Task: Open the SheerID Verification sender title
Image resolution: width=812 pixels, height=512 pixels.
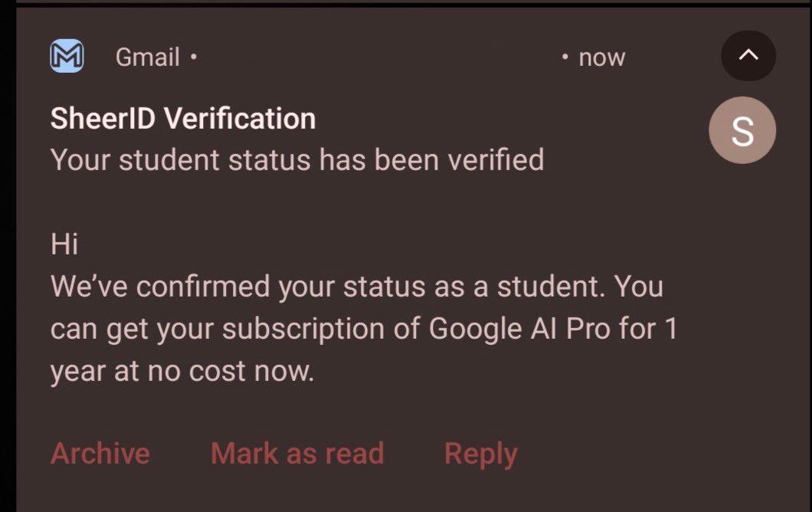Action: (x=183, y=119)
